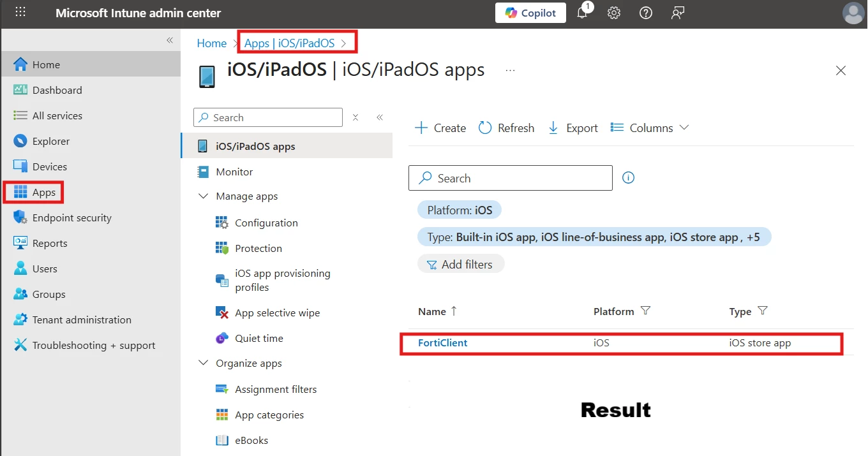Click Create to add an app
The width and height of the screenshot is (868, 456).
tap(440, 128)
